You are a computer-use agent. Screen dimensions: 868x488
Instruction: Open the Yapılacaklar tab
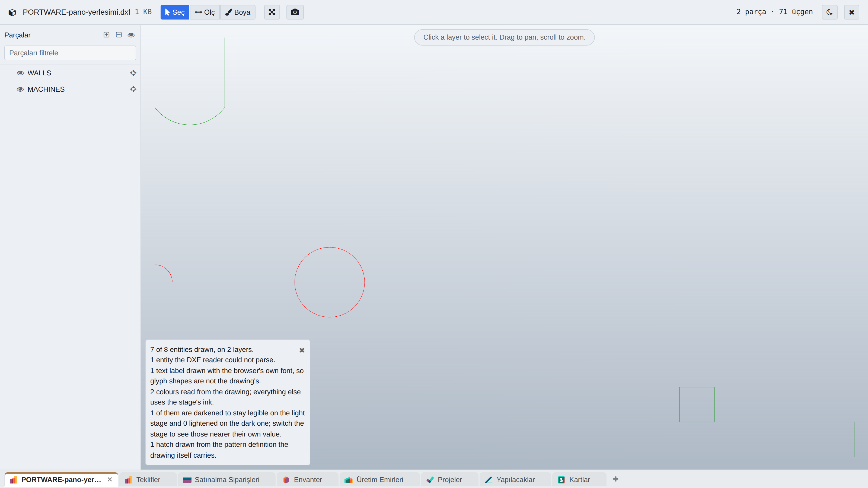point(515,480)
